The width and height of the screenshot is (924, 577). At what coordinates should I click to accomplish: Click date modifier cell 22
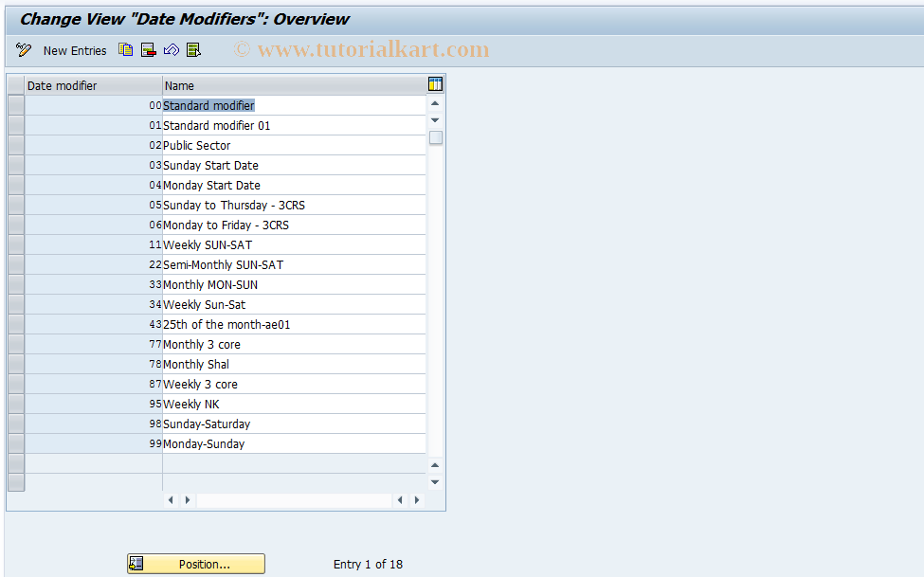(93, 264)
